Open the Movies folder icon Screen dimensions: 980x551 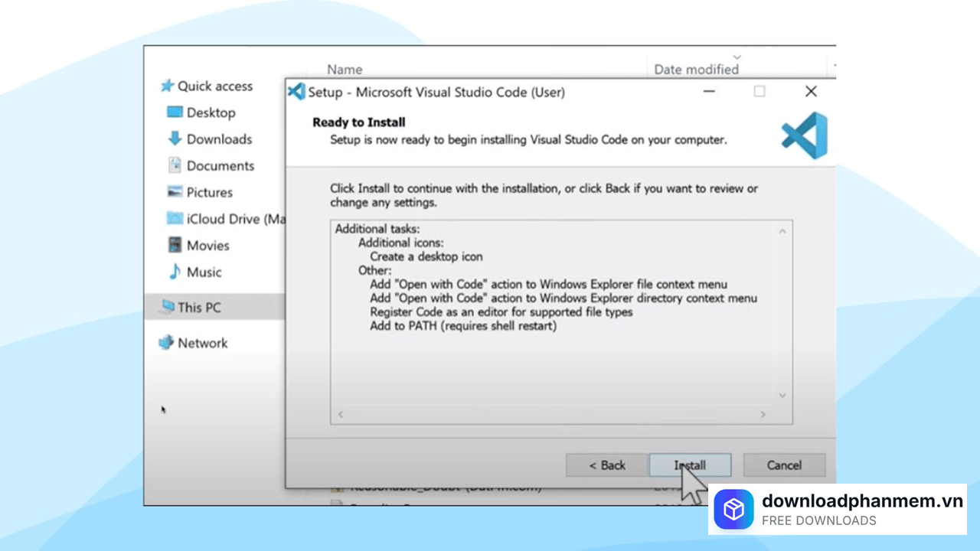(175, 245)
